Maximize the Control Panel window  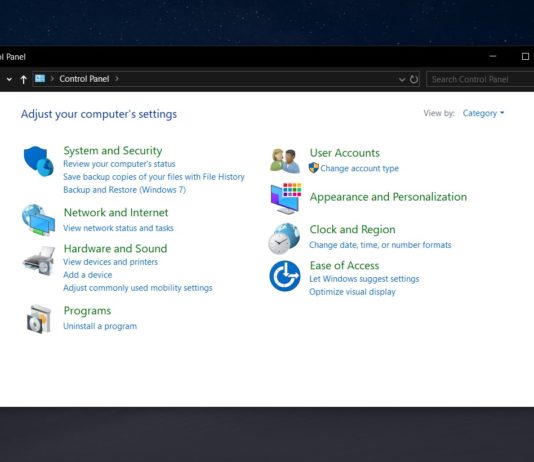525,57
